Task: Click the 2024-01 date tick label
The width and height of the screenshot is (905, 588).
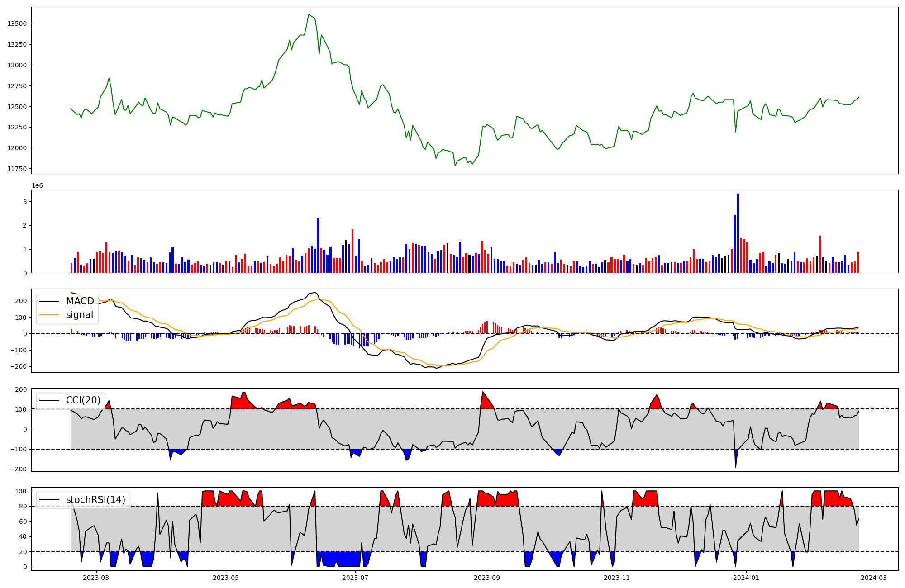Action: 746,578
